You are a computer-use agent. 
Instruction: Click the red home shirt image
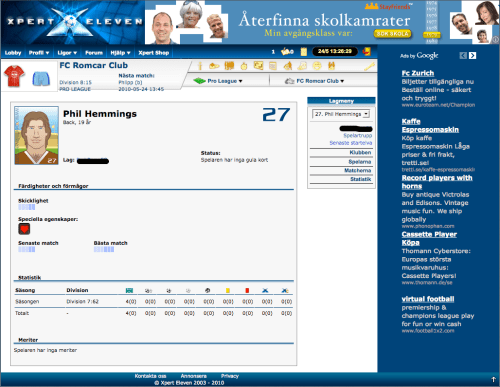pos(14,76)
